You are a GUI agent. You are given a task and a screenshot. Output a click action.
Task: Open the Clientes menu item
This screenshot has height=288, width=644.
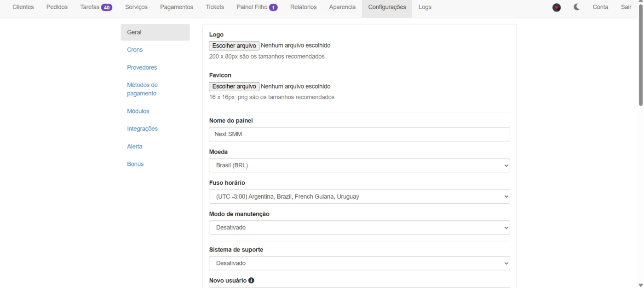(x=23, y=7)
